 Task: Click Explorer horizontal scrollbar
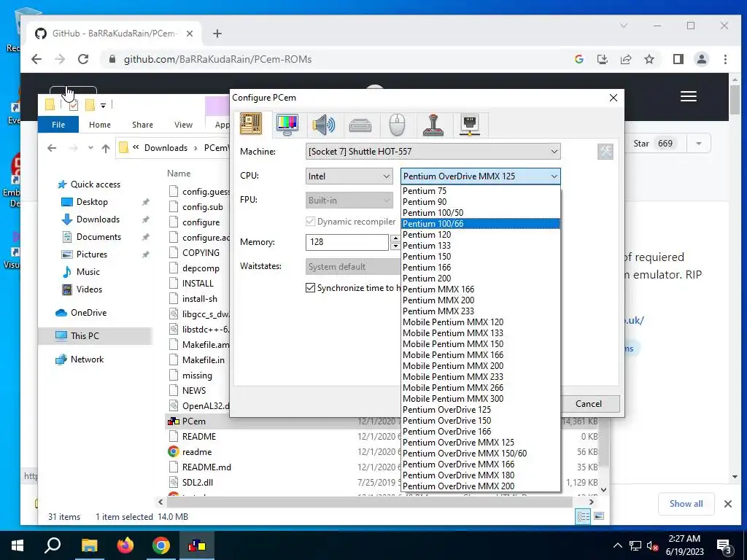click(369, 502)
